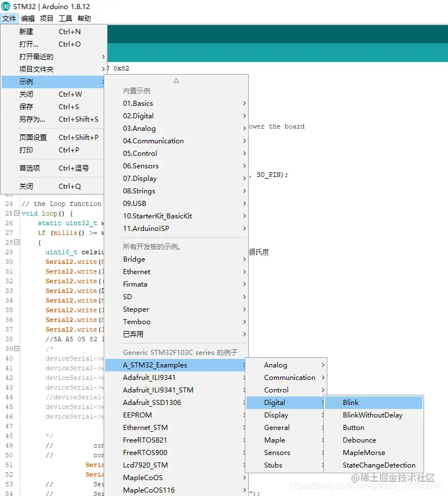The width and height of the screenshot is (448, 496).
Task: Choose 保存 menu entry
Action: pyautogui.click(x=53, y=106)
